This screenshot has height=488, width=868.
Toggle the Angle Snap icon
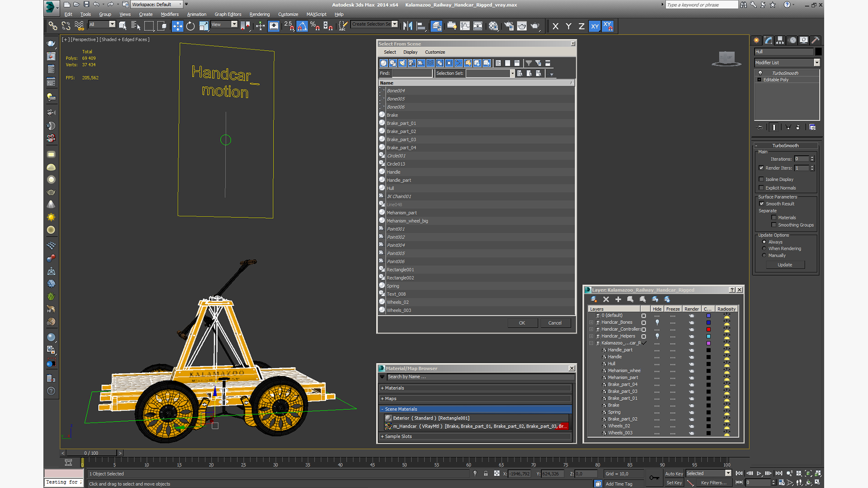pos(302,26)
